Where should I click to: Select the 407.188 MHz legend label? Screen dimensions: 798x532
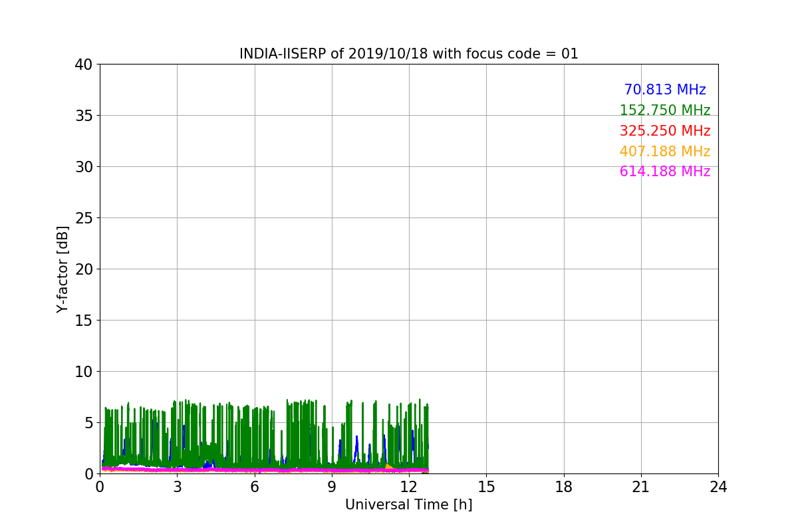pyautogui.click(x=665, y=152)
